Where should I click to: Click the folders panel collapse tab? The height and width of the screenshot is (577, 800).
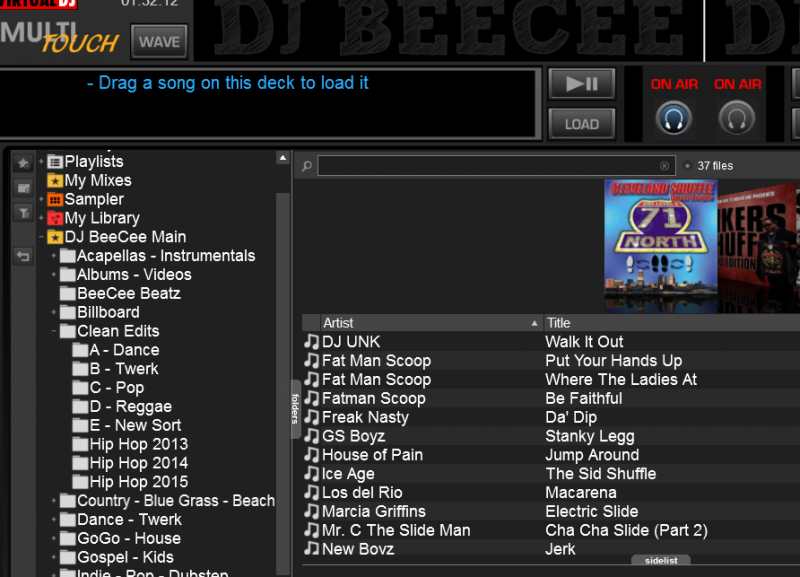tap(295, 409)
